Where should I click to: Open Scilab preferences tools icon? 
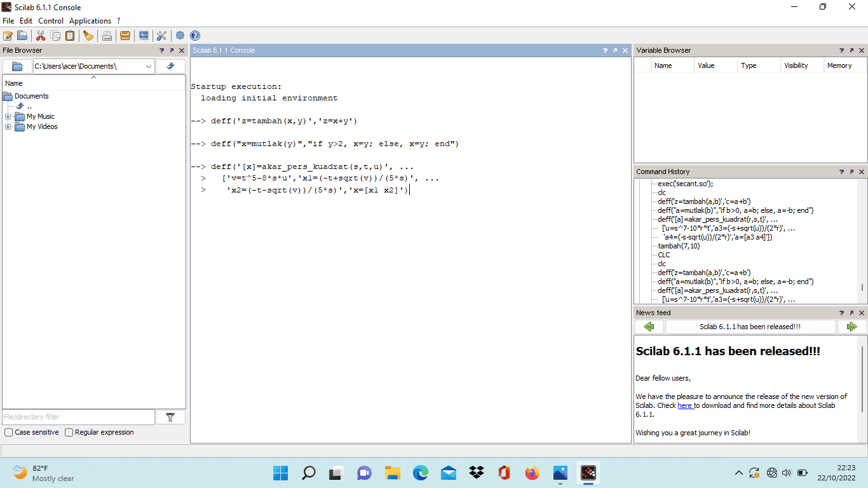pos(161,36)
